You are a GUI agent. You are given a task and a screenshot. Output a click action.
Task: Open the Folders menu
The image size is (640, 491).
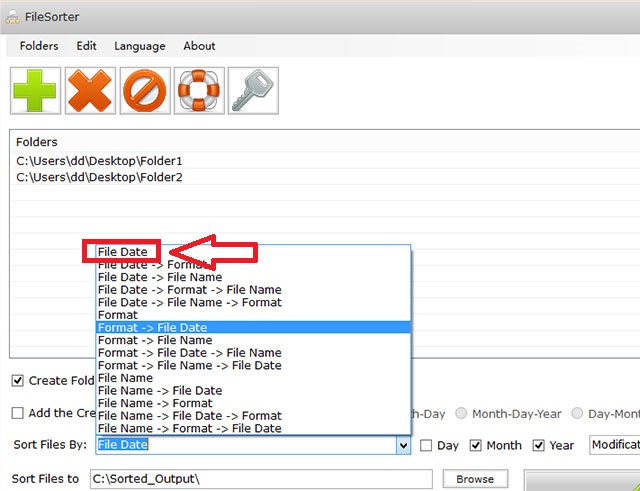[x=39, y=46]
